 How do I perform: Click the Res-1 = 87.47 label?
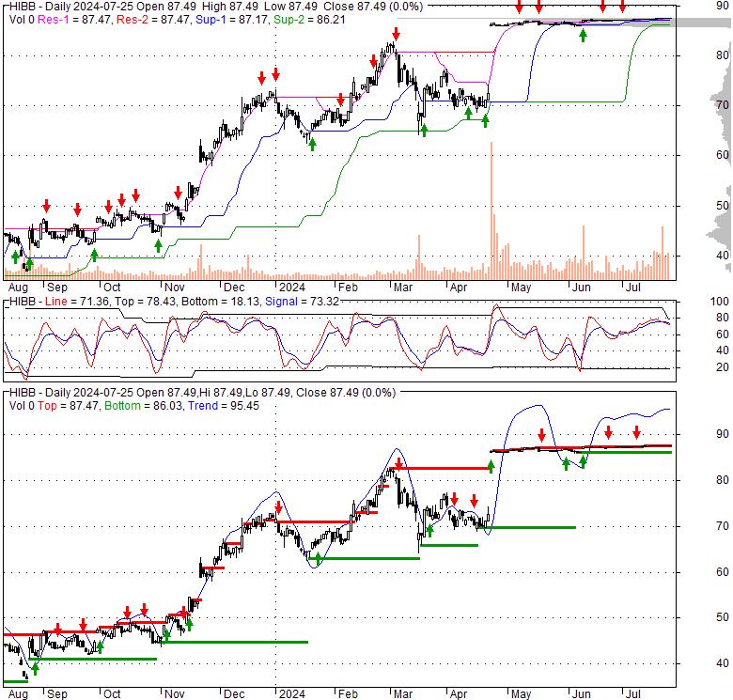[74, 20]
